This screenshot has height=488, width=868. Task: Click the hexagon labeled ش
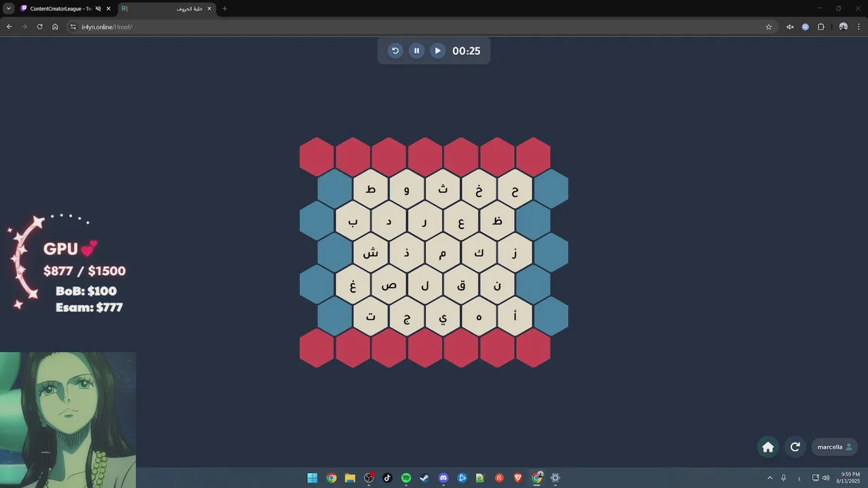tap(371, 253)
